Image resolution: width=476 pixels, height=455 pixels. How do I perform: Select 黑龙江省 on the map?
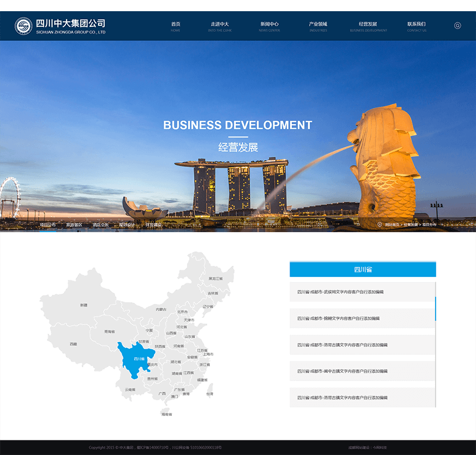[216, 279]
